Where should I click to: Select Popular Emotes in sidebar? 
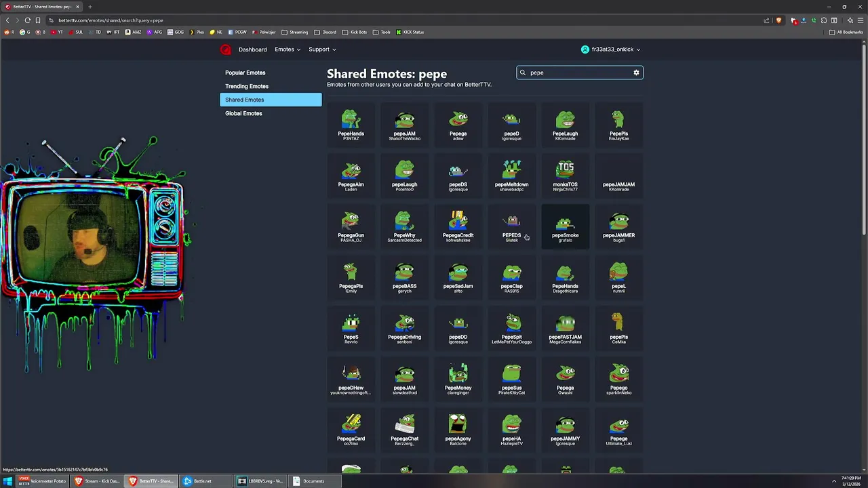pos(271,73)
